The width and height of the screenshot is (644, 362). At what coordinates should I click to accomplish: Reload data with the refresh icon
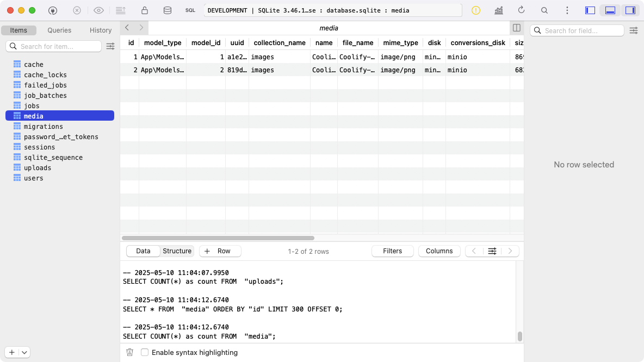pos(521,10)
